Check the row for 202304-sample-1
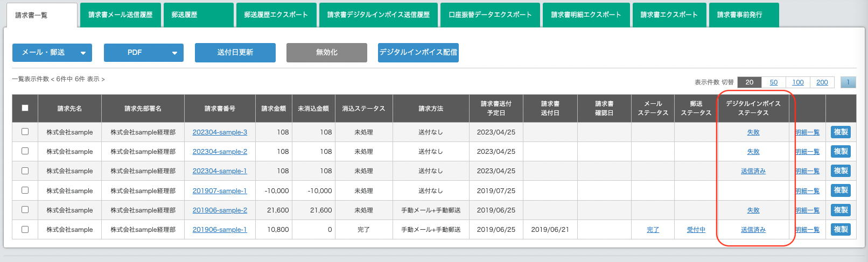 tap(25, 171)
